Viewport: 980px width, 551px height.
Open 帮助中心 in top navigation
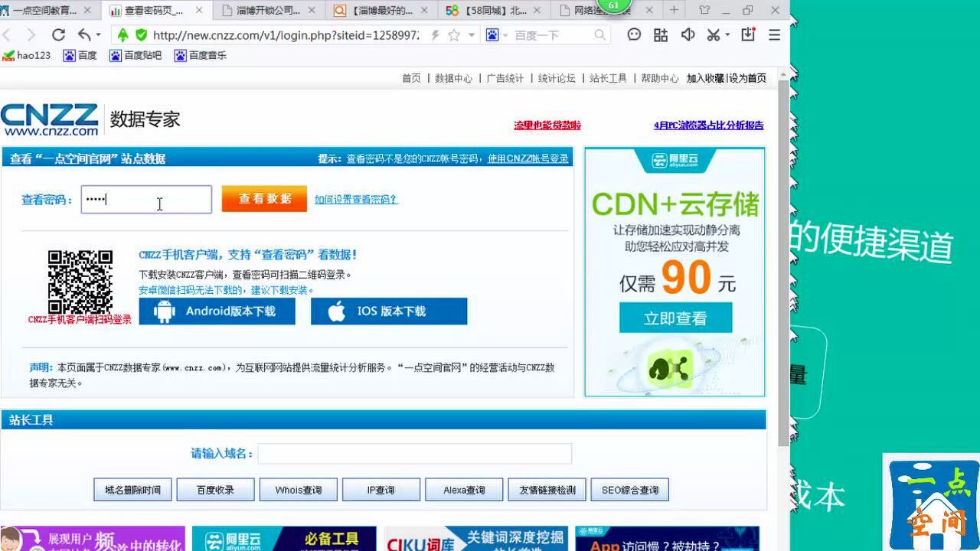tap(659, 78)
